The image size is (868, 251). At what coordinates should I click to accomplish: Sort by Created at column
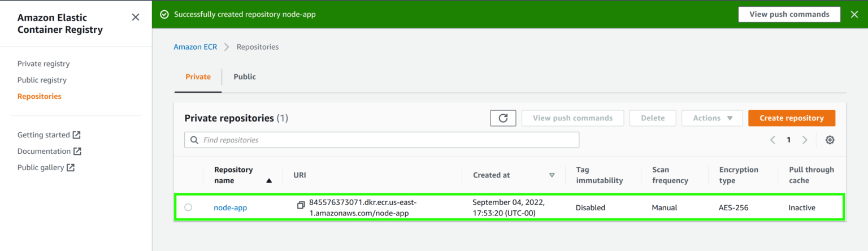[514, 175]
